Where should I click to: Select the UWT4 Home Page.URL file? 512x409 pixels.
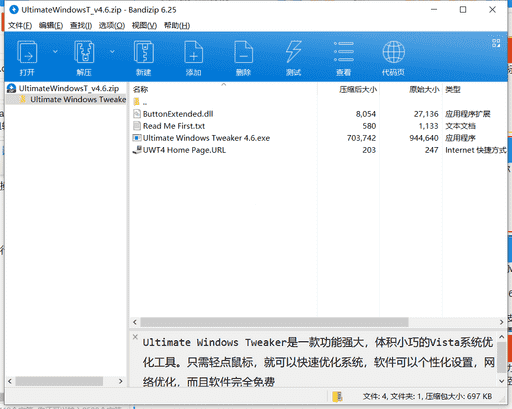pos(184,150)
